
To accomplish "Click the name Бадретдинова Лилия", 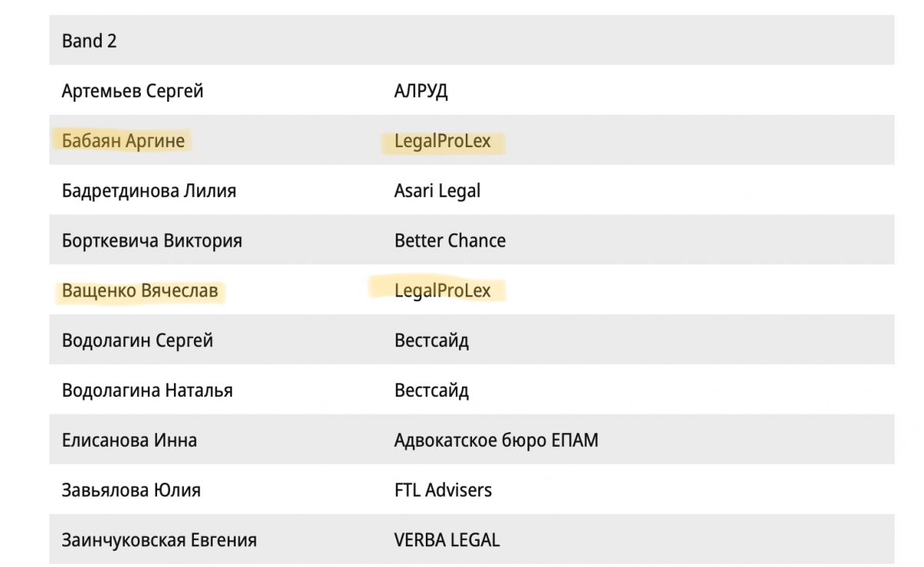I will [x=149, y=191].
